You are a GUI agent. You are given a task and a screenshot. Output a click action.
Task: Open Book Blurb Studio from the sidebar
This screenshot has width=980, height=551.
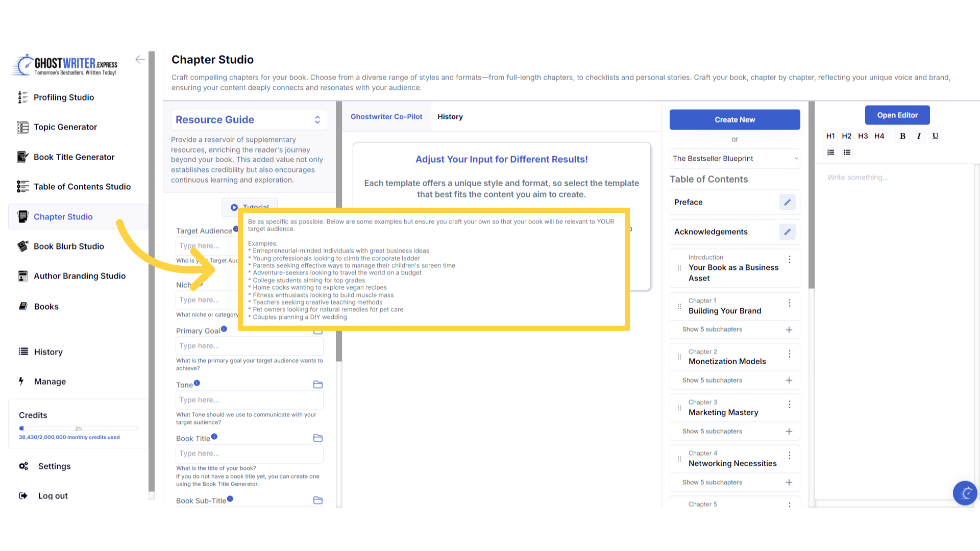(68, 246)
